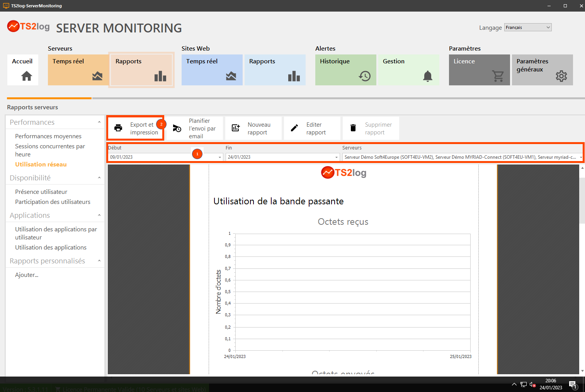Open the Début date picker dropdown

point(220,157)
